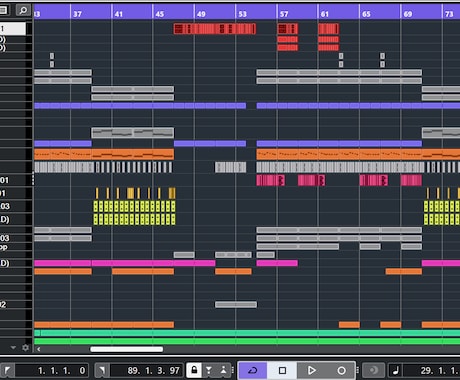Click the left locator flag icon
The height and width of the screenshot is (380, 460).
[x=7, y=370]
